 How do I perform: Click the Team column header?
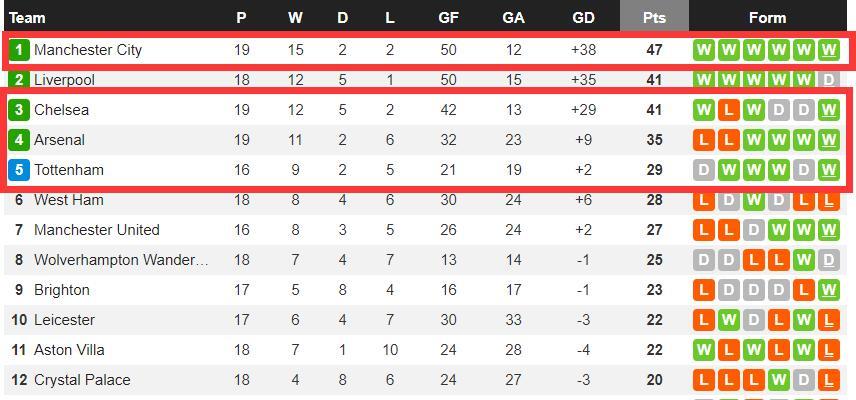27,17
